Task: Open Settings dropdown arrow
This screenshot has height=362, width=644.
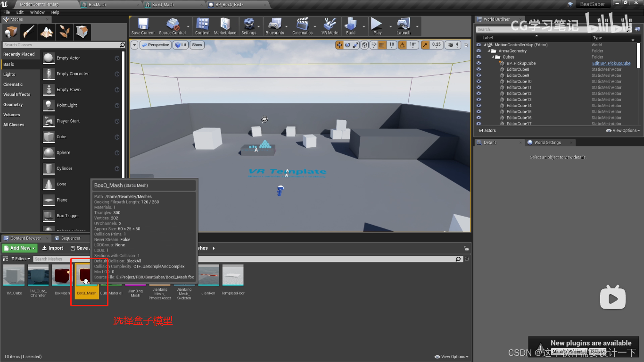Action: point(259,26)
